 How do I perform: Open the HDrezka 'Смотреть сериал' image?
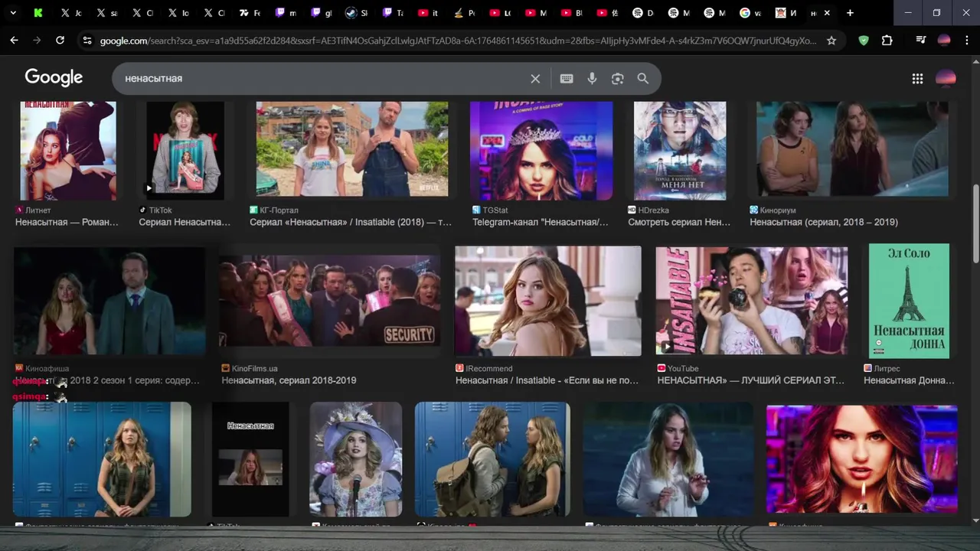[680, 150]
